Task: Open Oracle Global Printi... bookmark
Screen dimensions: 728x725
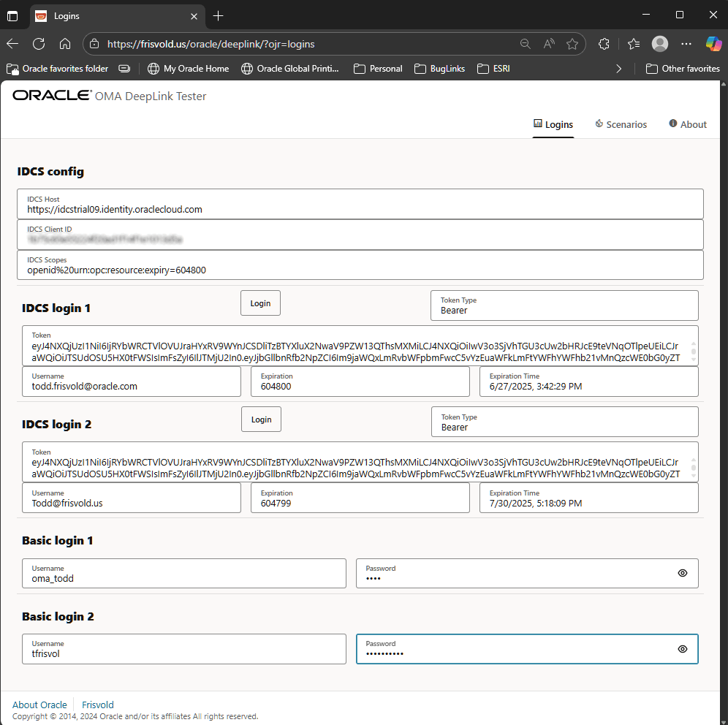Action: point(290,69)
